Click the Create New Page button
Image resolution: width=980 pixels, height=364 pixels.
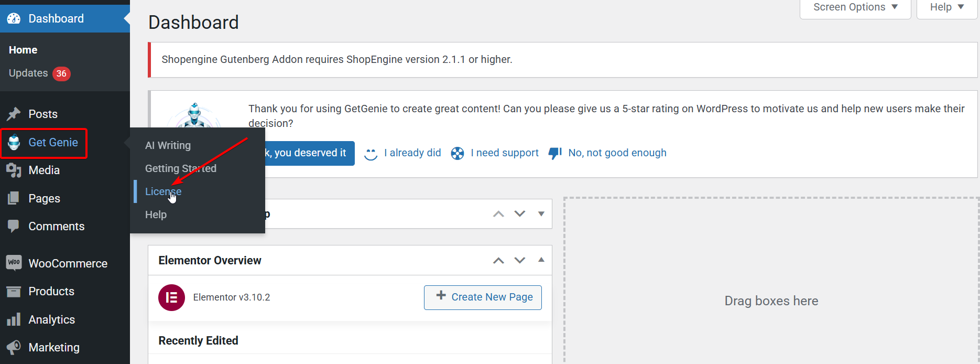point(482,297)
